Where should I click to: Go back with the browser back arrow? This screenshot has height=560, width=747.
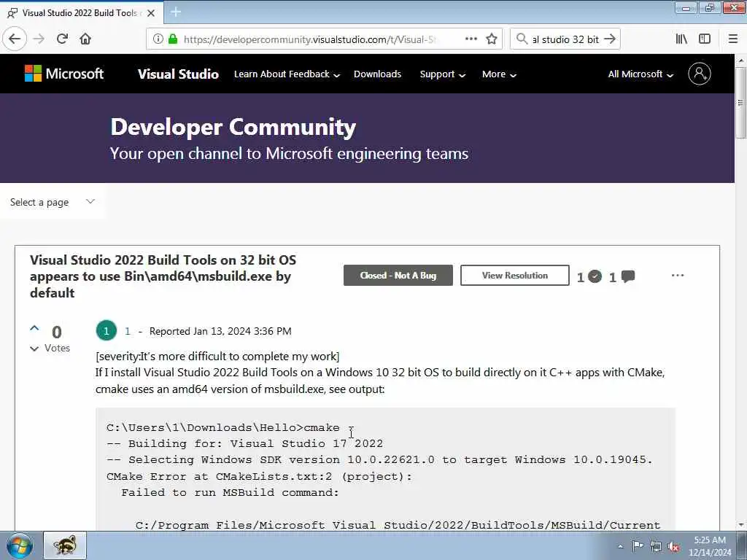click(x=15, y=39)
